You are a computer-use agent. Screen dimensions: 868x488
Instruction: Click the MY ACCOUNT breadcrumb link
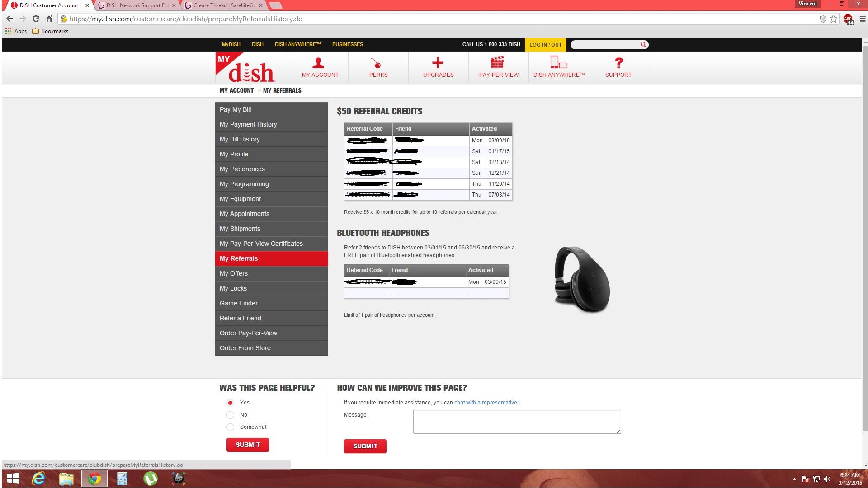point(236,90)
